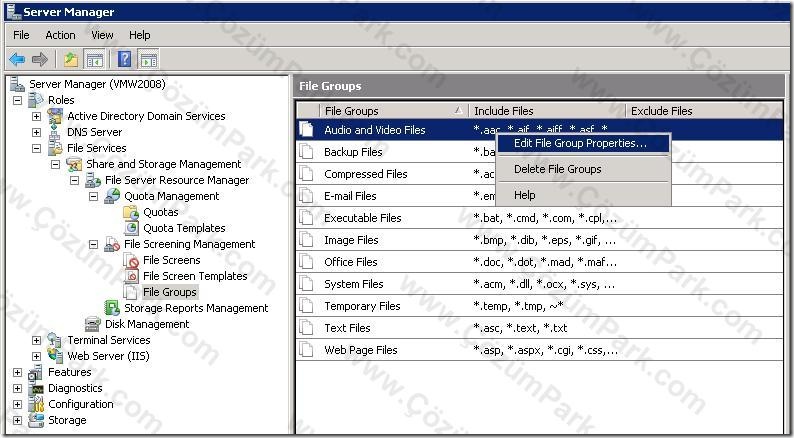Choose Help in the context menu
Image resolution: width=794 pixels, height=438 pixels.
(583, 195)
